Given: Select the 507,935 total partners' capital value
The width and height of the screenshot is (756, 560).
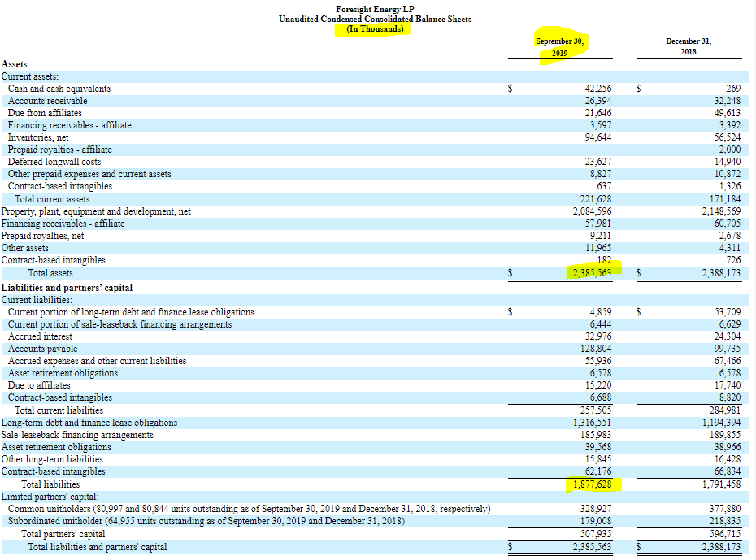Looking at the screenshot, I should [595, 534].
